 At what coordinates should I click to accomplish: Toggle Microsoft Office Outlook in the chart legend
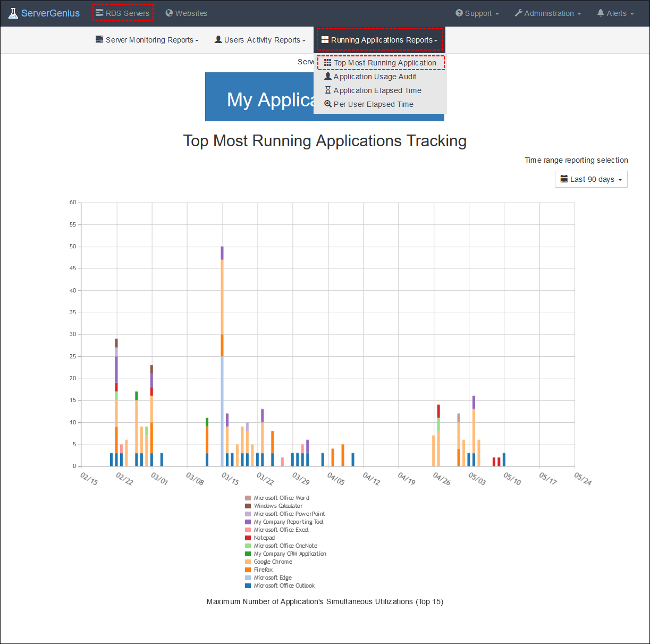click(280, 586)
